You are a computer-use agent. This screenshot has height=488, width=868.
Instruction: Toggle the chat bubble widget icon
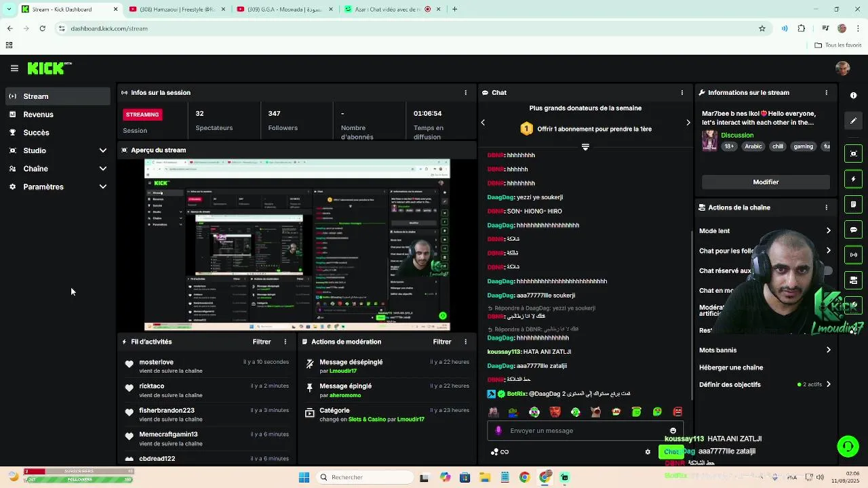click(x=854, y=230)
